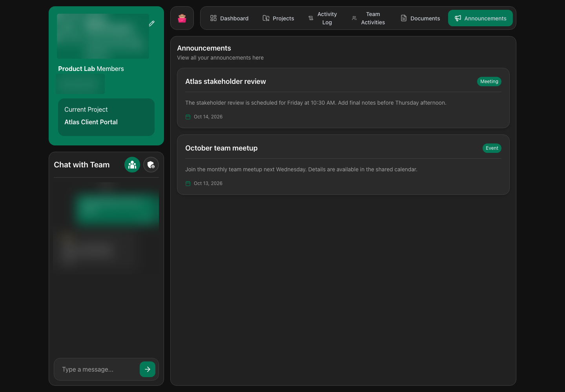Go to Team Activities tab

(x=368, y=18)
